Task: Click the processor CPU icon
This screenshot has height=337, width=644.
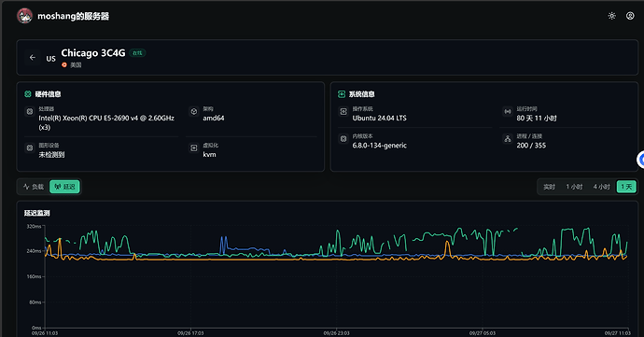Action: [x=30, y=111]
